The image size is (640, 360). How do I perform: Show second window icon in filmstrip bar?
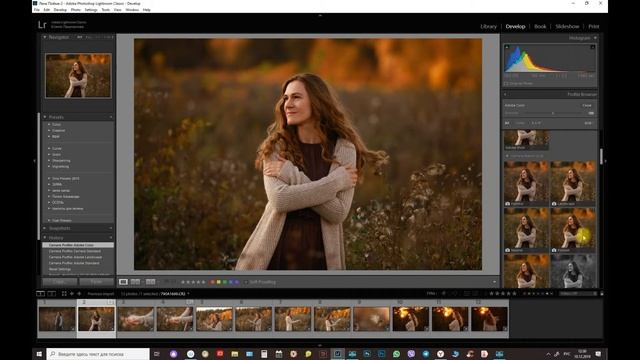click(x=51, y=293)
